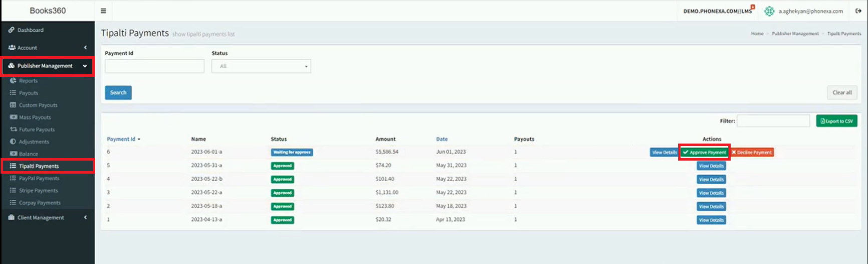Click the logout icon in top right
The width and height of the screenshot is (868, 264).
pos(858,11)
